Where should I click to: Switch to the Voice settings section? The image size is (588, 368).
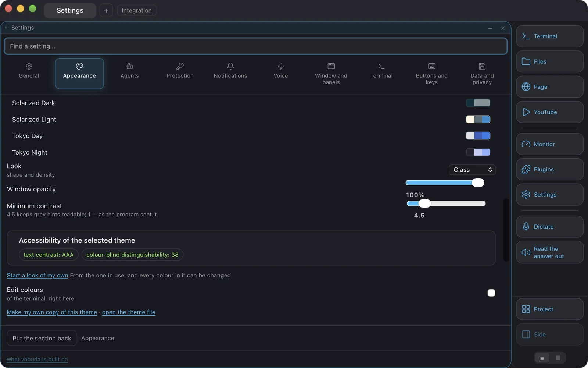[x=281, y=74]
